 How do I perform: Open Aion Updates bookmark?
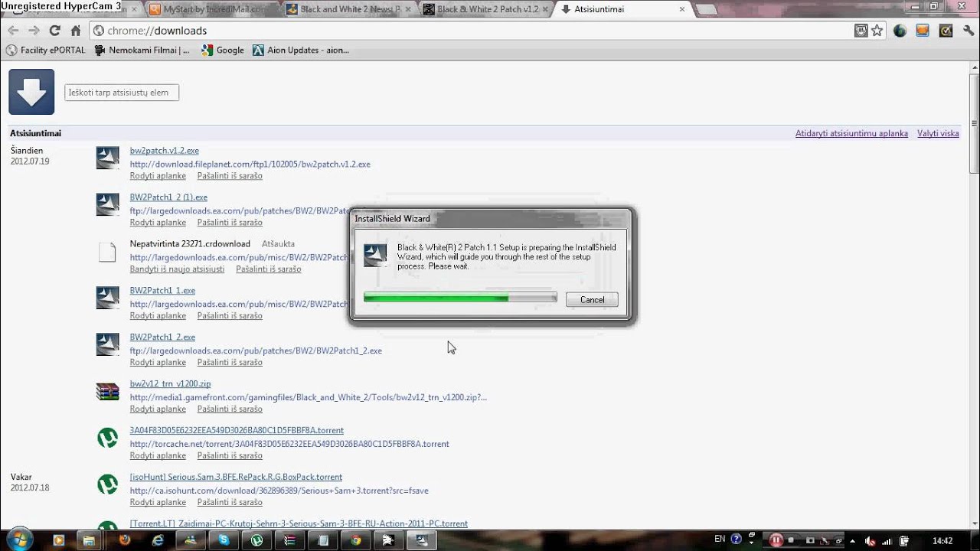pyautogui.click(x=301, y=50)
